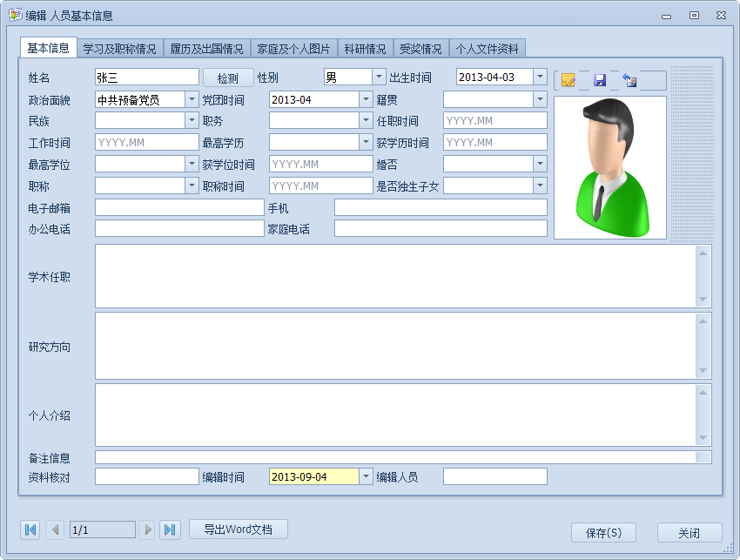
Task: Open 编辑时间 date dropdown
Action: (x=366, y=476)
